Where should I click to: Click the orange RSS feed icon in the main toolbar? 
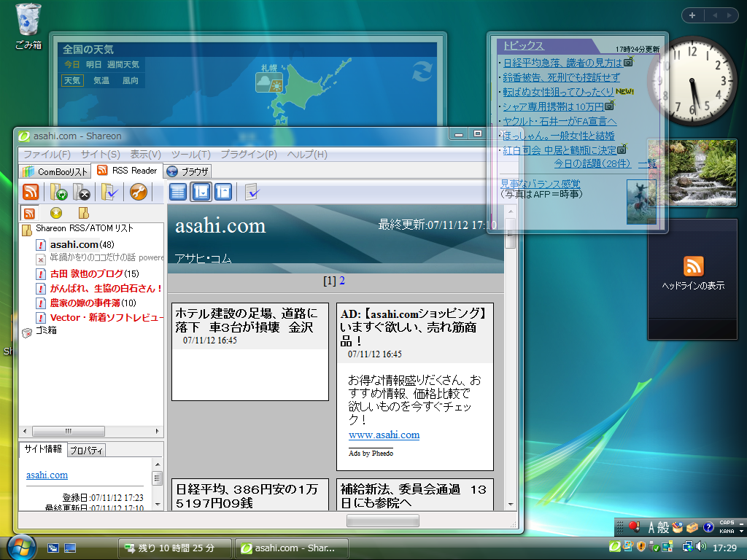click(x=31, y=192)
